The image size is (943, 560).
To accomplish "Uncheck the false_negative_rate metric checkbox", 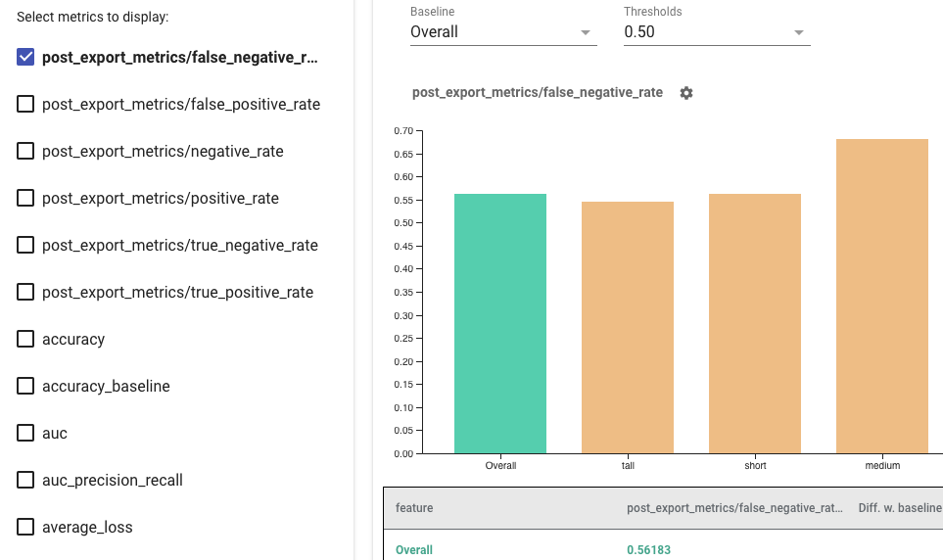I will [x=26, y=57].
